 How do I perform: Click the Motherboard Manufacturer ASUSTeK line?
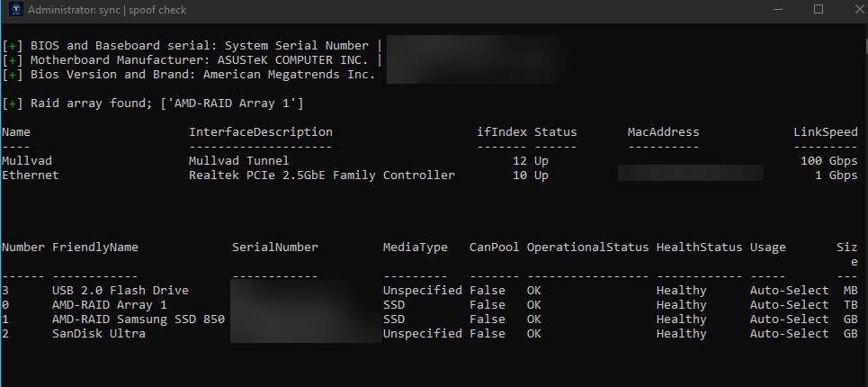click(192, 60)
